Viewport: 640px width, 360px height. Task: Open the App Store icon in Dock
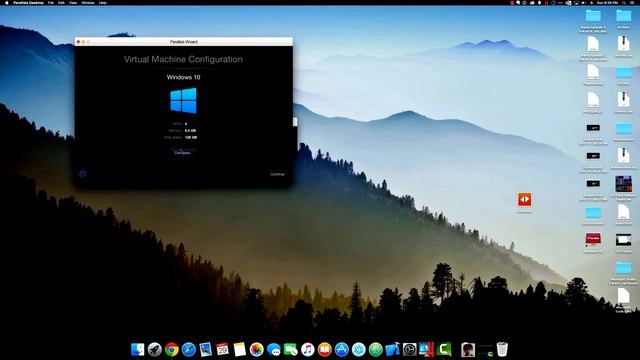click(342, 350)
